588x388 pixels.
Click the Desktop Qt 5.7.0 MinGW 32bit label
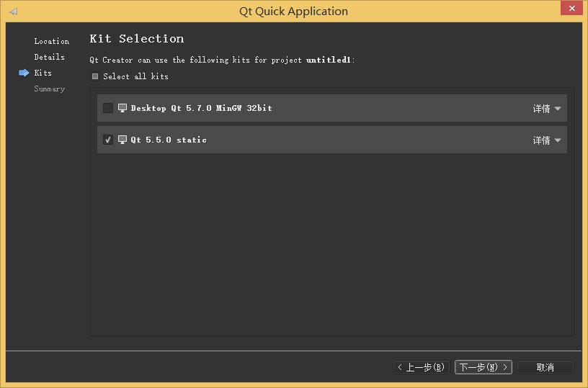point(201,108)
